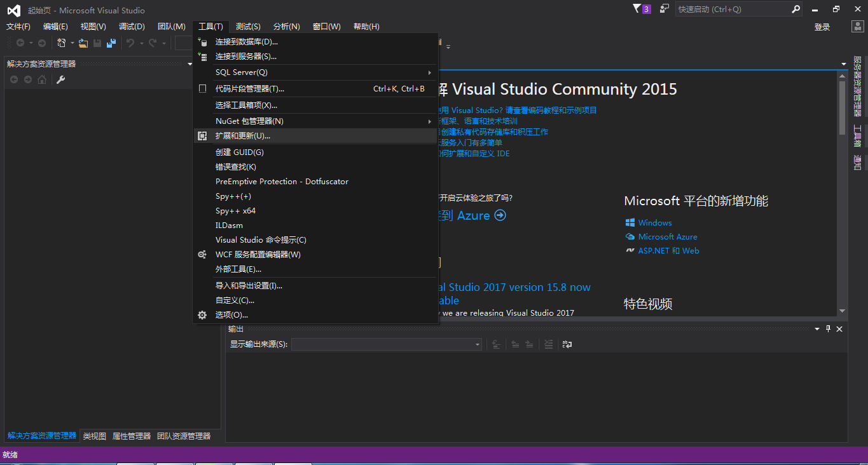
Task: Open the ASP.NET and Web link
Action: point(669,251)
